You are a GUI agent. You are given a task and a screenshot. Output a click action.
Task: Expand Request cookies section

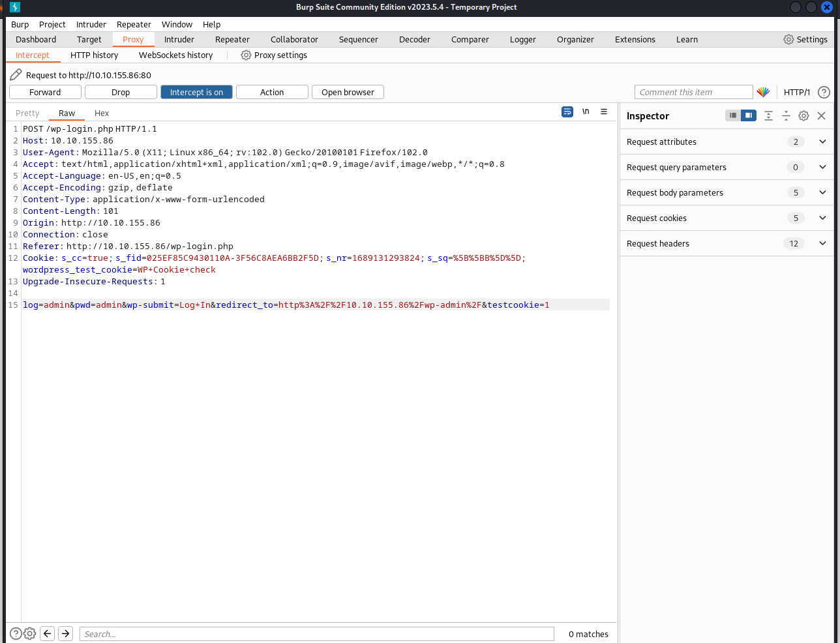tap(822, 218)
